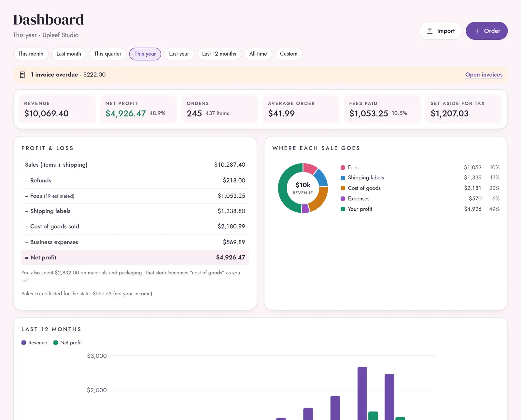The image size is (521, 420).
Task: Click the Revenue legend swatch in chart
Action: click(24, 343)
